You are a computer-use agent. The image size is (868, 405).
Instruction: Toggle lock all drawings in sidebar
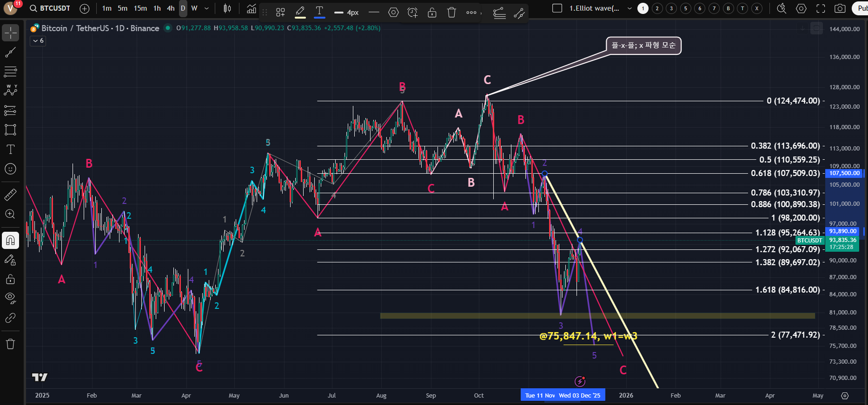click(10, 279)
